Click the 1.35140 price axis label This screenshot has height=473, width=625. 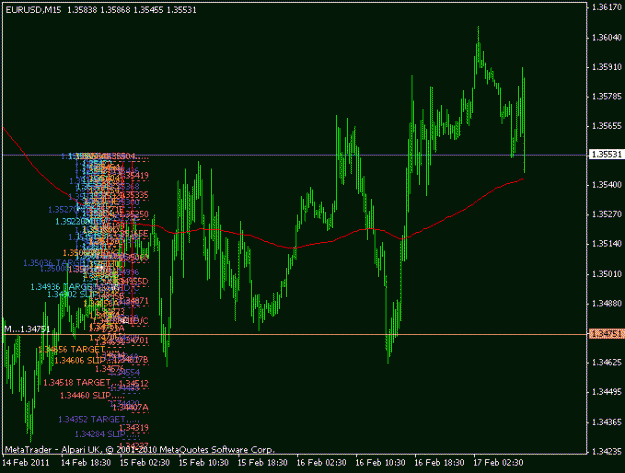click(x=607, y=244)
